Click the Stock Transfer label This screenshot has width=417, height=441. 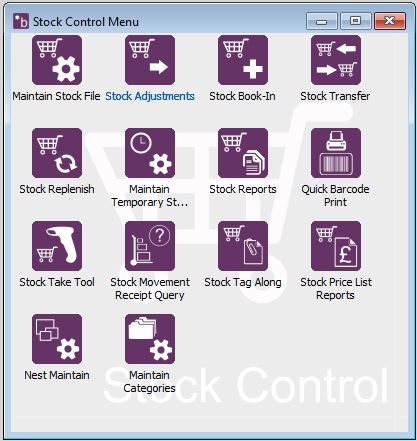tap(335, 96)
